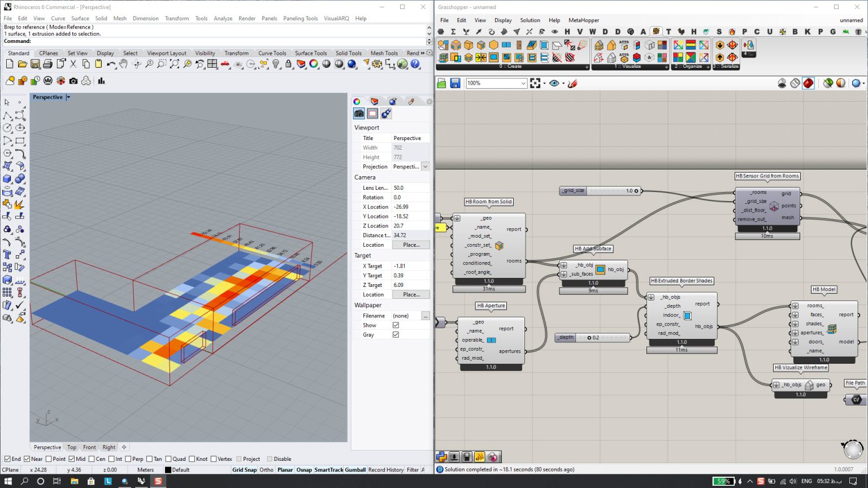Save the Grasshopper definition with the disk icon
The width and height of the screenshot is (868, 488).
click(455, 83)
